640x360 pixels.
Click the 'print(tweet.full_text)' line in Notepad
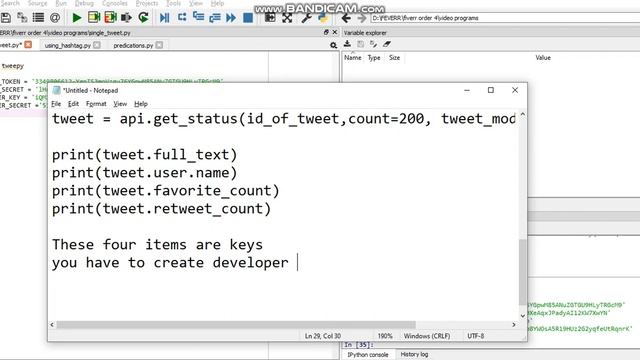(x=144, y=155)
